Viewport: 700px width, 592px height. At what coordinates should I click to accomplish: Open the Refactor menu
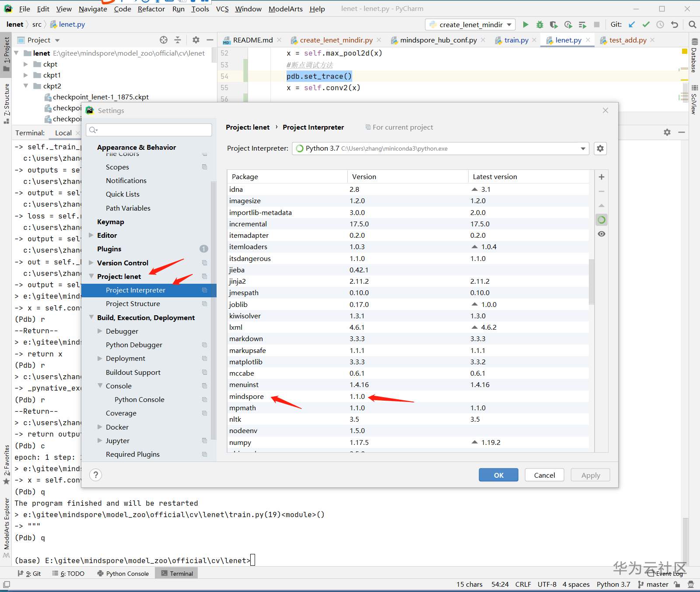151,9
